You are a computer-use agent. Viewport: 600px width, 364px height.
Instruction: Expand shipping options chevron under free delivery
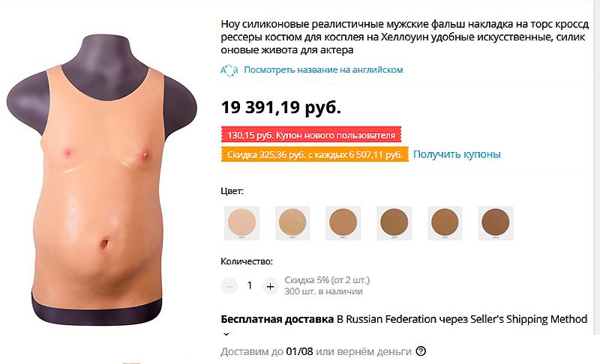coord(226,334)
